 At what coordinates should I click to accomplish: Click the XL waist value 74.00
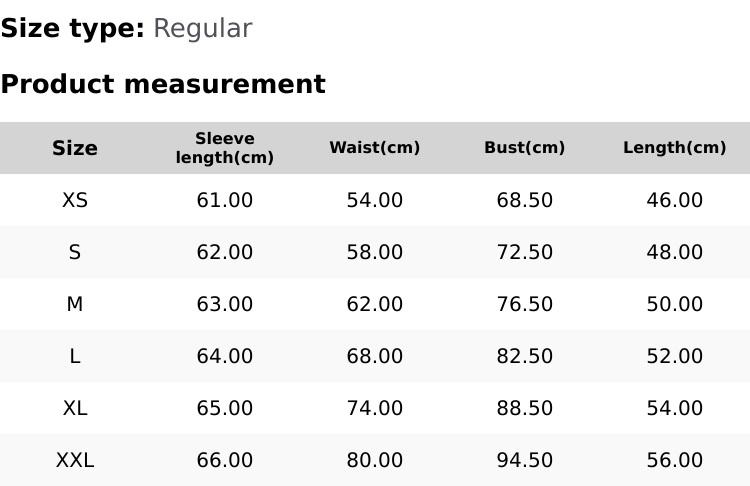(x=375, y=408)
